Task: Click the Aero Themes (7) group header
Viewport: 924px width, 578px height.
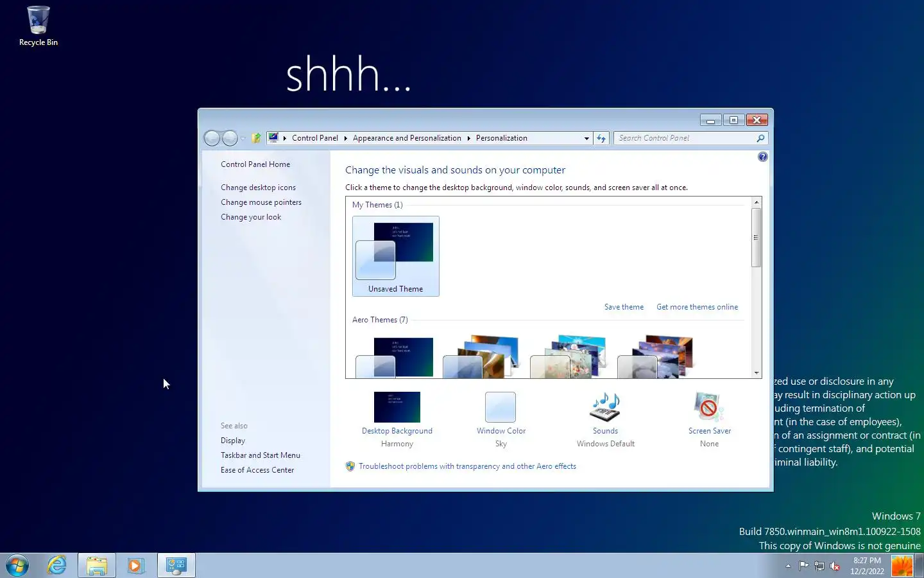Action: pyautogui.click(x=380, y=320)
